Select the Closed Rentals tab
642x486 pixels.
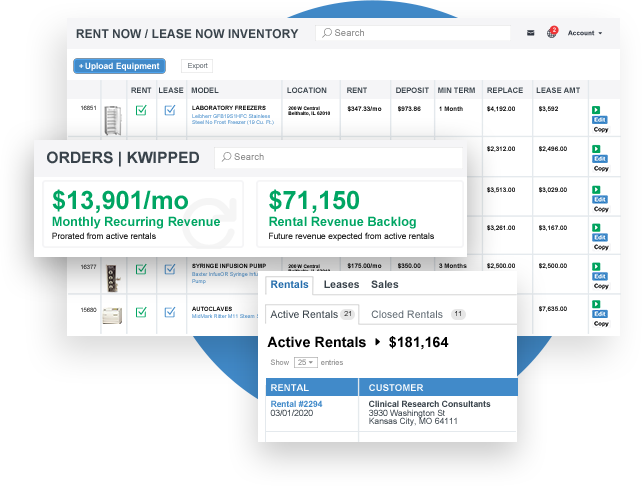[x=407, y=314]
